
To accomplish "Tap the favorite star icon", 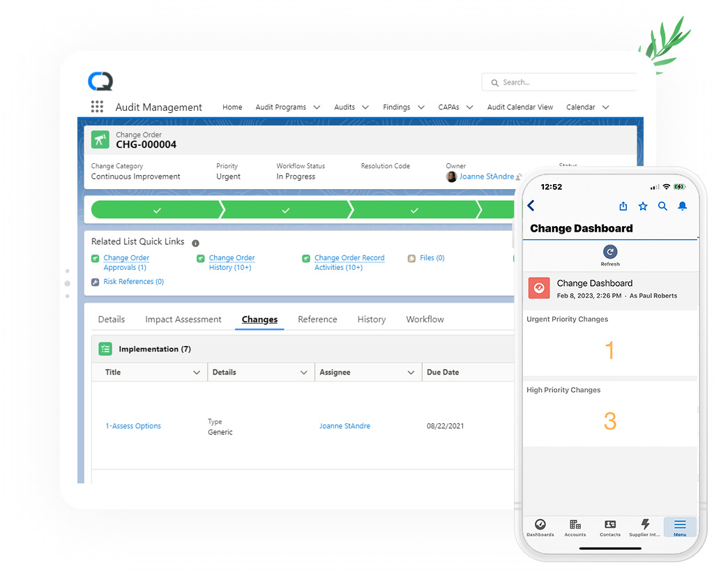I will (643, 206).
